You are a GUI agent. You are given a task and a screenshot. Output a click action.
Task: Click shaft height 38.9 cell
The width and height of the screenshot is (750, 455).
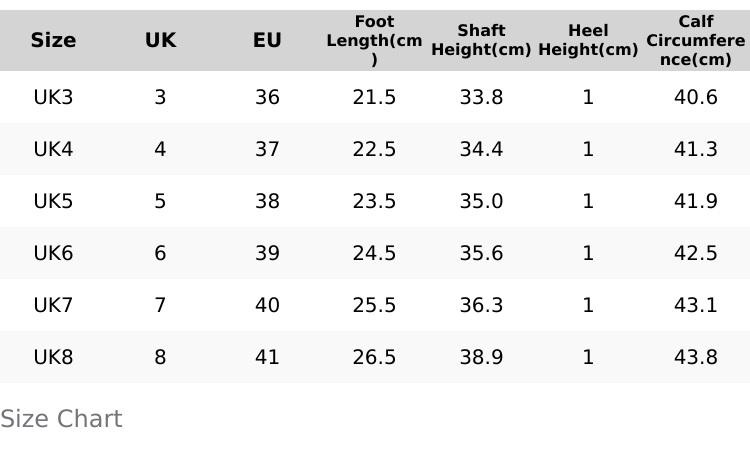click(481, 357)
